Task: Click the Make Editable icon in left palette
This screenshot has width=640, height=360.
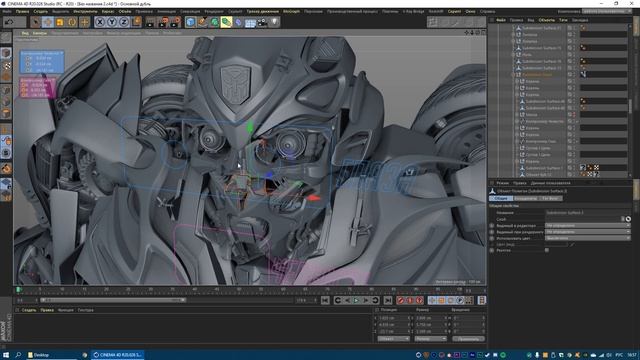Action: pyautogui.click(x=6, y=38)
